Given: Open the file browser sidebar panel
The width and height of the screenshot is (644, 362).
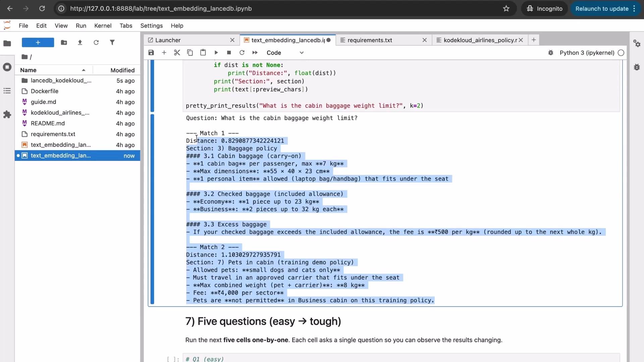Looking at the screenshot, I should tap(7, 43).
